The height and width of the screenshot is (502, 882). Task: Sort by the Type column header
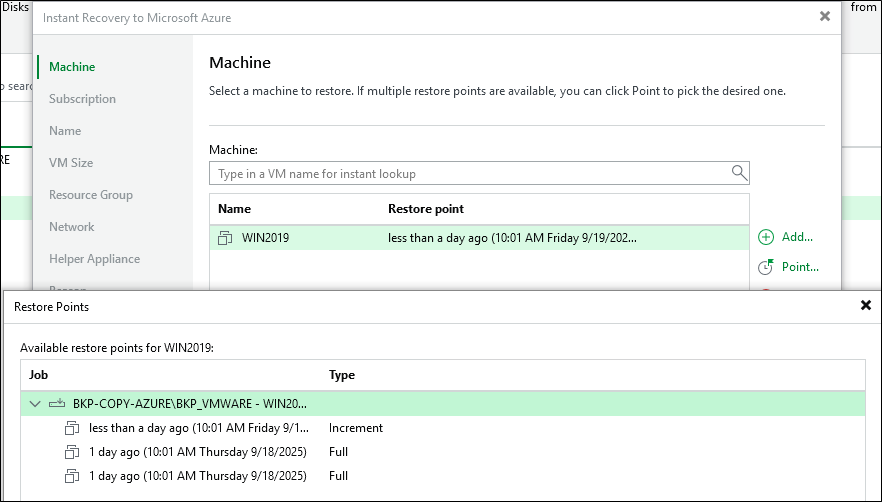click(x=342, y=375)
